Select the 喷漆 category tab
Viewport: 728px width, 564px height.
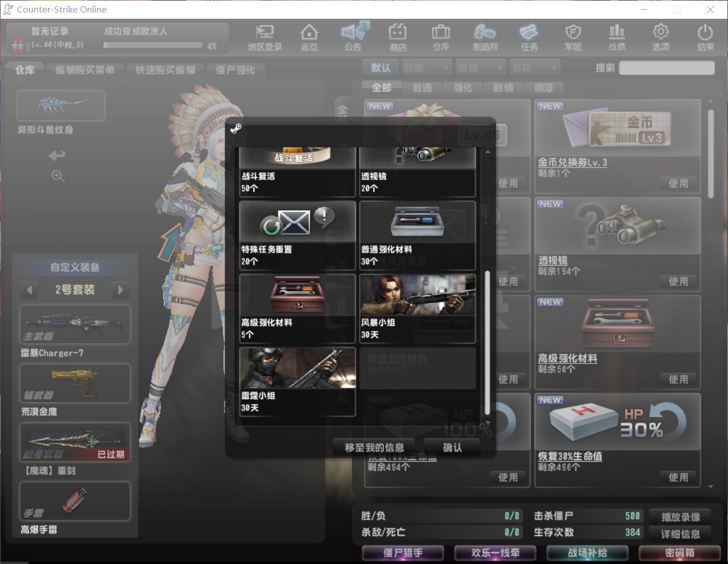point(543,87)
